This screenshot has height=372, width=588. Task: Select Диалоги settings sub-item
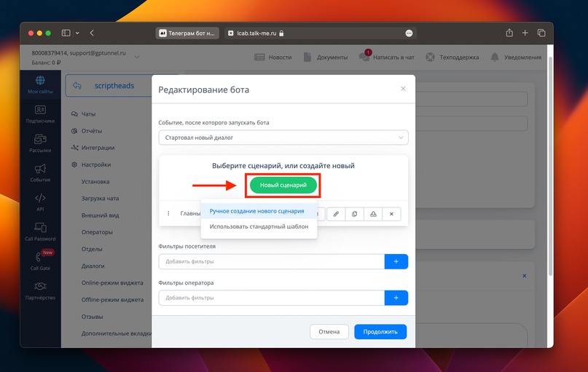[93, 266]
